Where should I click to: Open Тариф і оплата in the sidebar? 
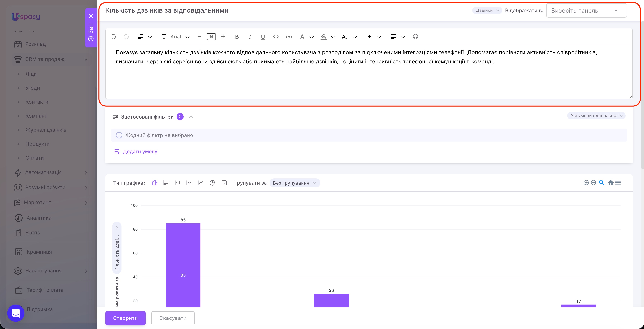45,290
